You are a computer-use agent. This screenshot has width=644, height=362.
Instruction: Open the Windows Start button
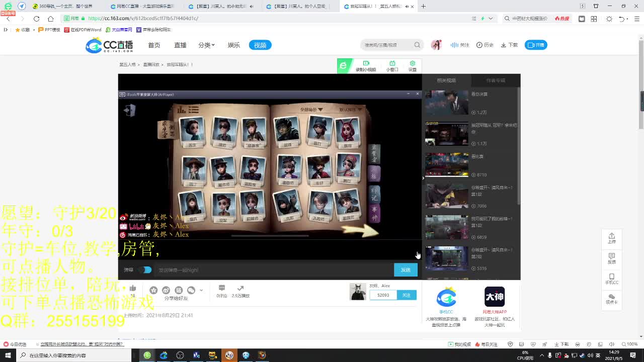8,355
